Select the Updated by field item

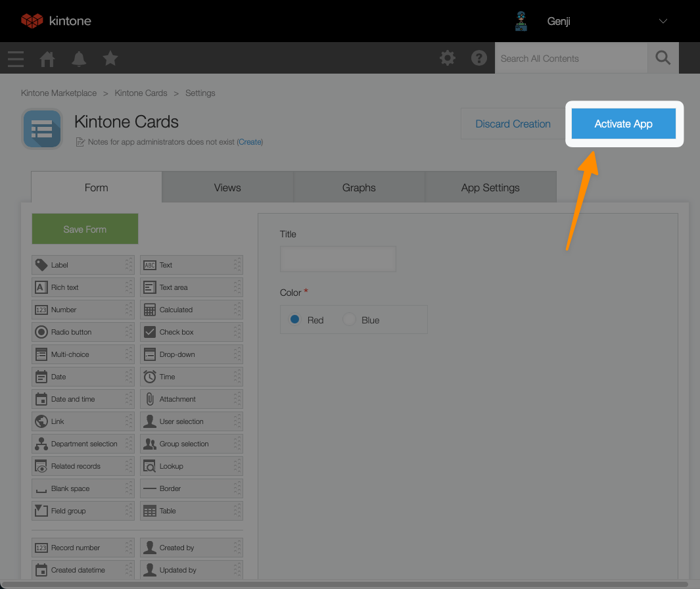(191, 570)
